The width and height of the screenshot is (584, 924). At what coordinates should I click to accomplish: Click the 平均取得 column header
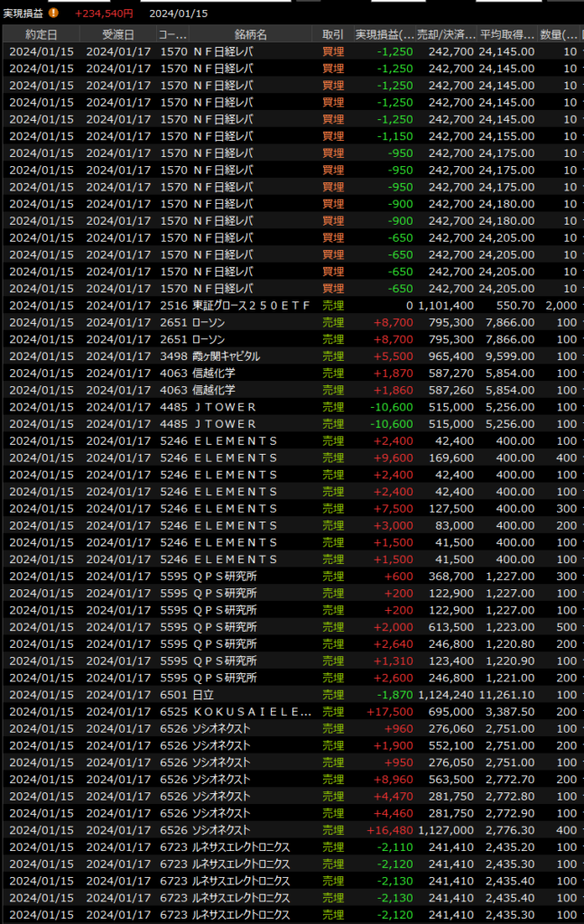506,34
